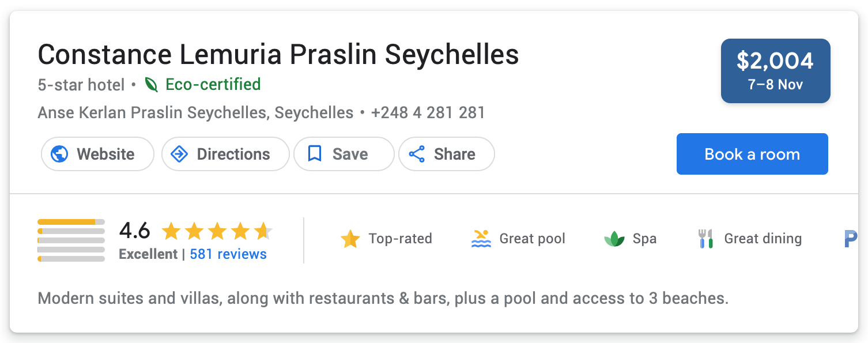Get Directions to the hotel
Viewport: 868px width, 343px height.
click(x=225, y=154)
